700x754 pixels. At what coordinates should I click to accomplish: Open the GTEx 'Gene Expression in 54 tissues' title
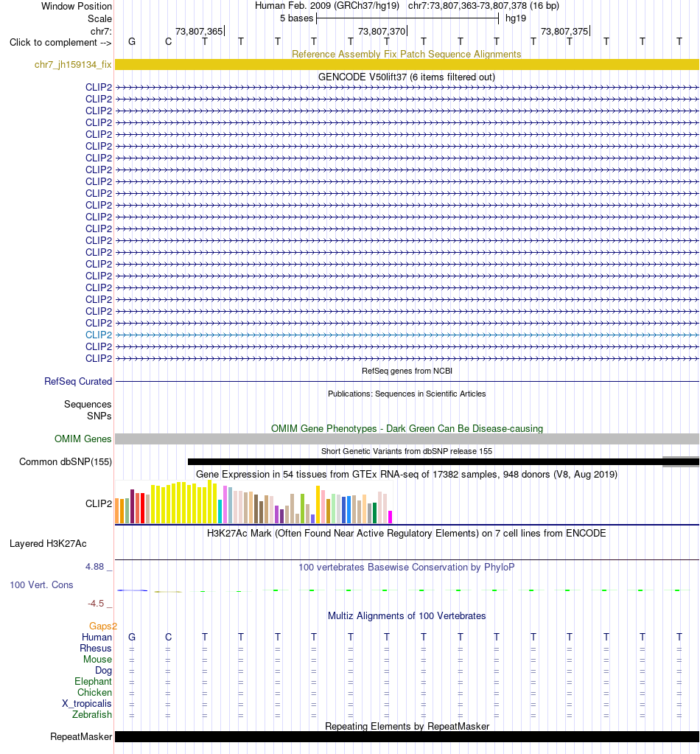pos(407,474)
